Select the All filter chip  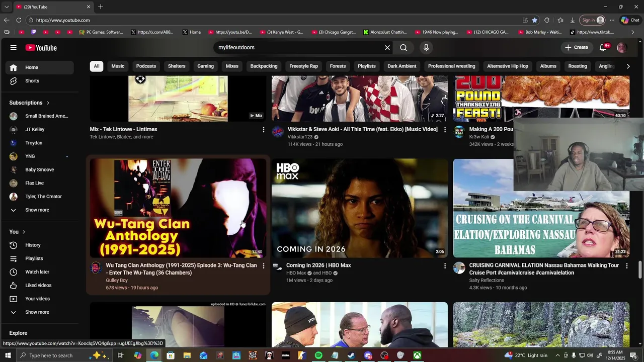tap(97, 66)
